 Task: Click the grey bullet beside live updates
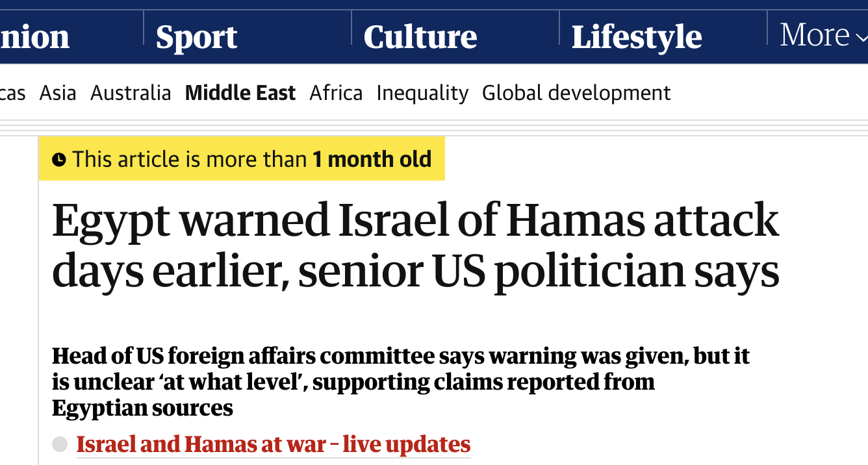[60, 445]
